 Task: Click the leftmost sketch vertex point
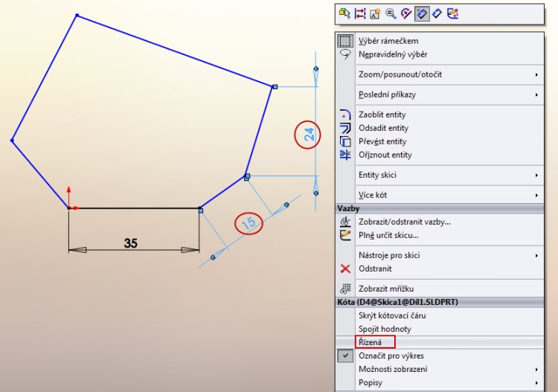(x=12, y=141)
